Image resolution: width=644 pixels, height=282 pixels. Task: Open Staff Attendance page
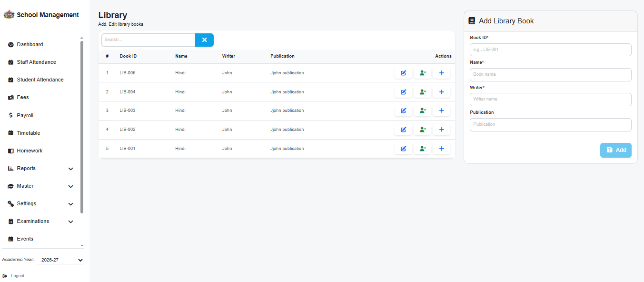tap(37, 62)
